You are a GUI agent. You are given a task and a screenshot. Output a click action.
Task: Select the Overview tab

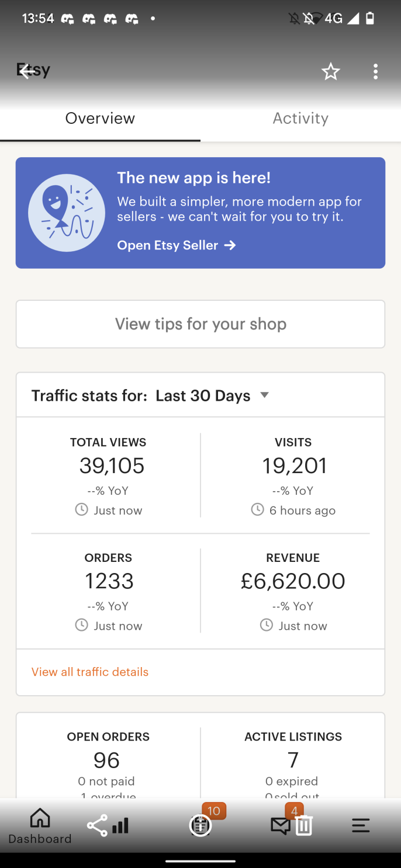(100, 119)
